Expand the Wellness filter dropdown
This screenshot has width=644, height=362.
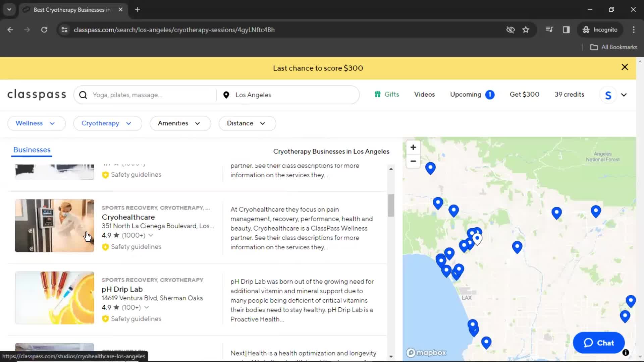point(36,123)
